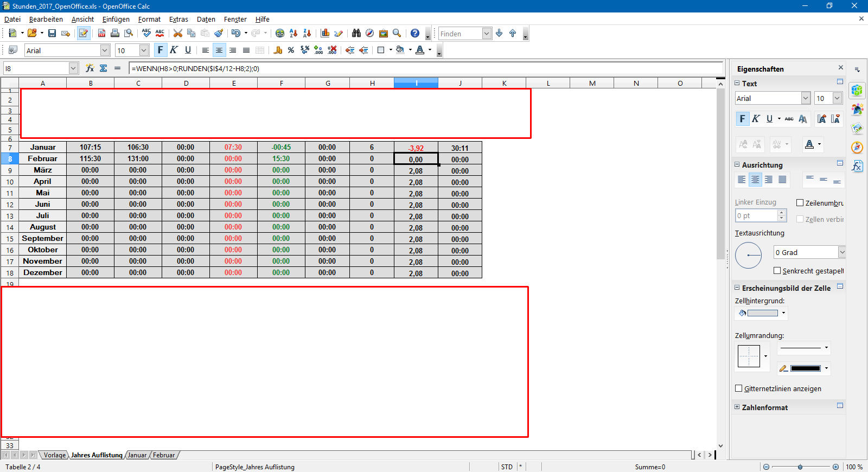
Task: Click the Sum sigma icon
Action: pyautogui.click(x=103, y=68)
